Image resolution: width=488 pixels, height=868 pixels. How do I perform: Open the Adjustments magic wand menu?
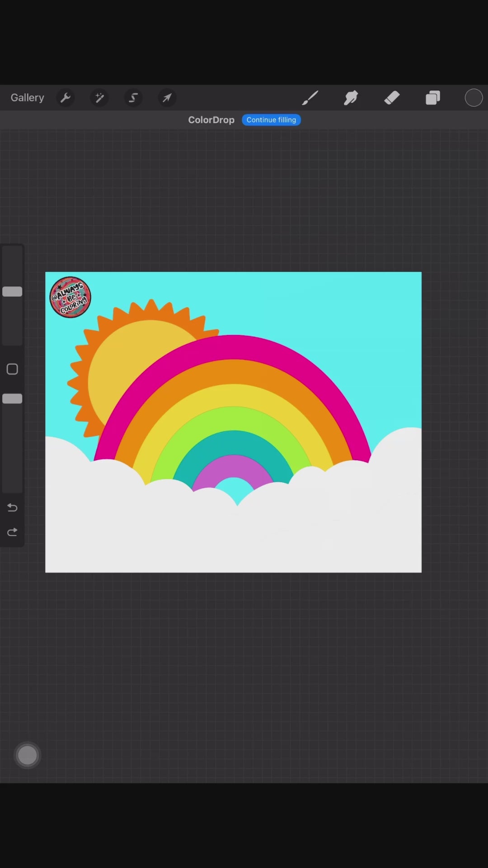[99, 98]
